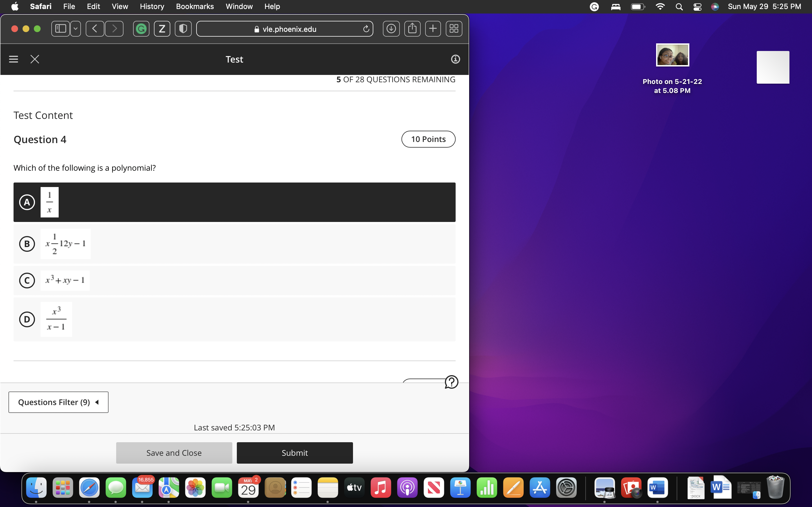Open the Grammarly extension in Safari toolbar

pos(141,28)
